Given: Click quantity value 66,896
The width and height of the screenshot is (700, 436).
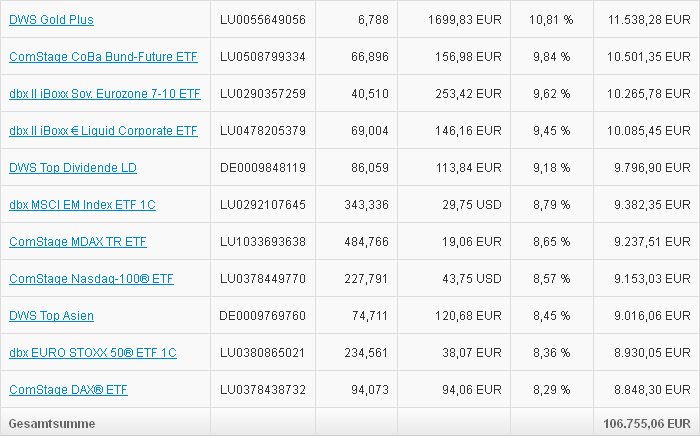Looking at the screenshot, I should (370, 57).
